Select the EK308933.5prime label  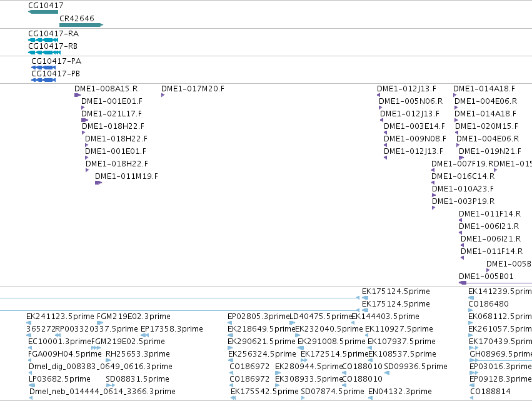[x=309, y=379]
